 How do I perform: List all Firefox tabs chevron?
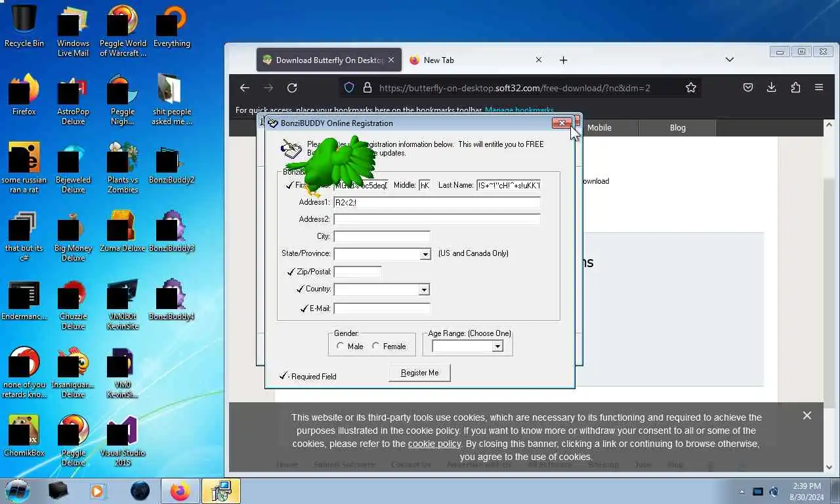(x=729, y=60)
